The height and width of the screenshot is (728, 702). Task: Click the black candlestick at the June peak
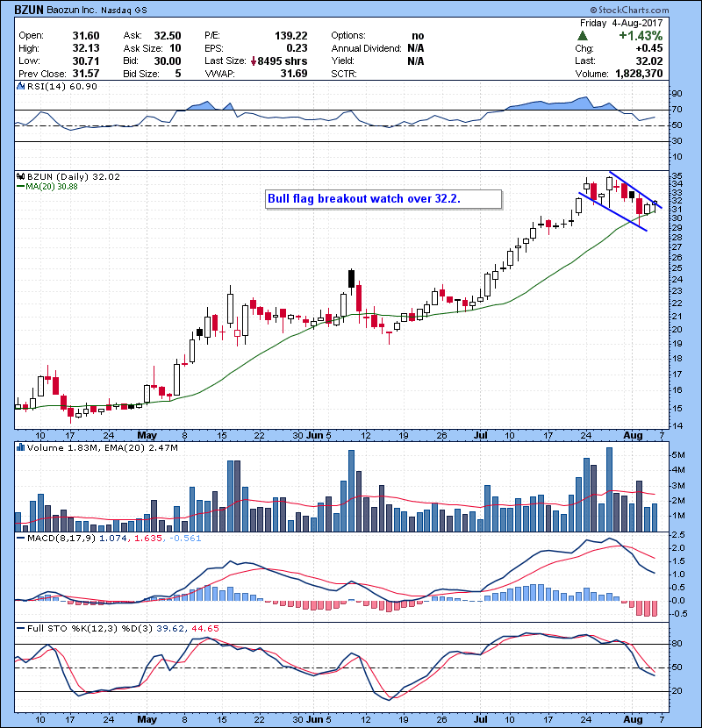[351, 279]
